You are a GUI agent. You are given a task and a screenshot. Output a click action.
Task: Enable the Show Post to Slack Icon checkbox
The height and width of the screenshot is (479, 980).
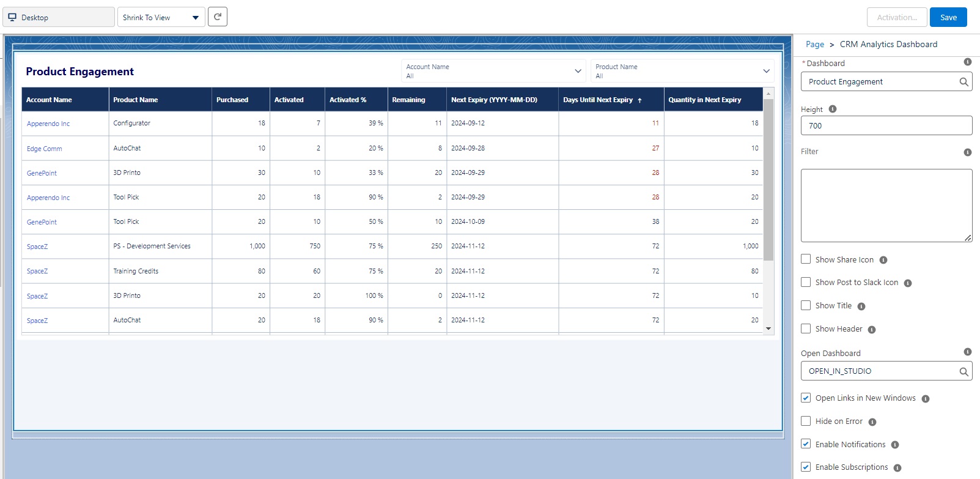806,282
